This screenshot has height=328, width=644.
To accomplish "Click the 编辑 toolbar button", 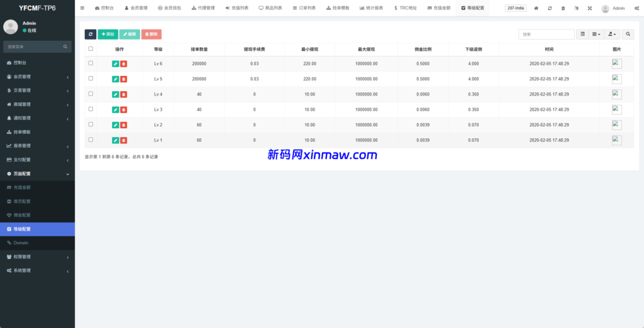I will click(x=130, y=35).
